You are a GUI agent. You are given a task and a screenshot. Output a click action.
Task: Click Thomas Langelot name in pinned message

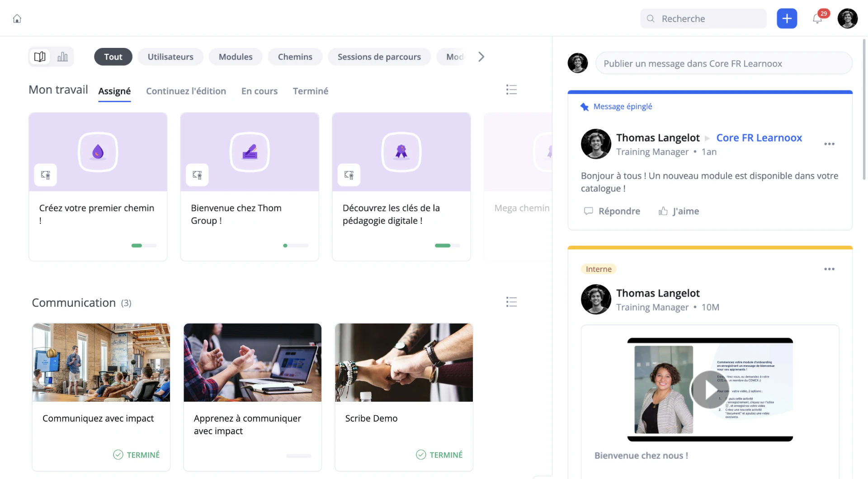658,138
